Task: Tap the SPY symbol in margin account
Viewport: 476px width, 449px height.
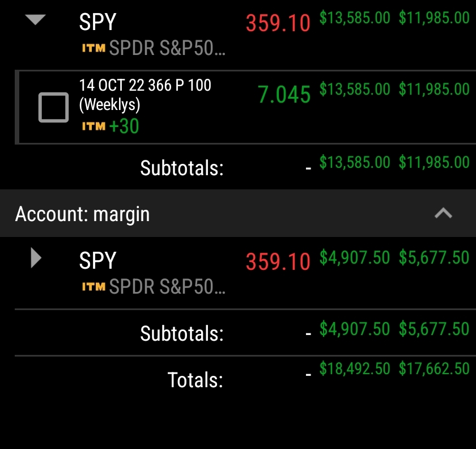Action: point(97,261)
